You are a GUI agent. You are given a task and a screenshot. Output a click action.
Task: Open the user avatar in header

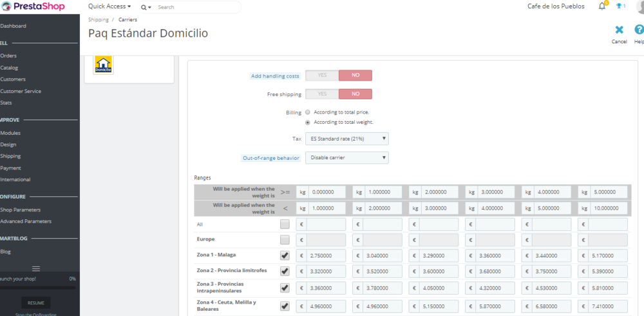640,6
